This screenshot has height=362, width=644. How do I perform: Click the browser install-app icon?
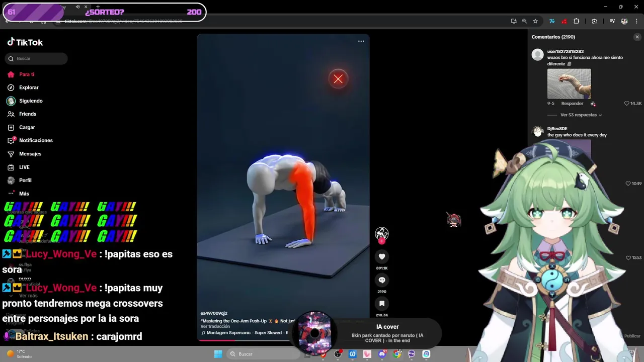[513, 21]
